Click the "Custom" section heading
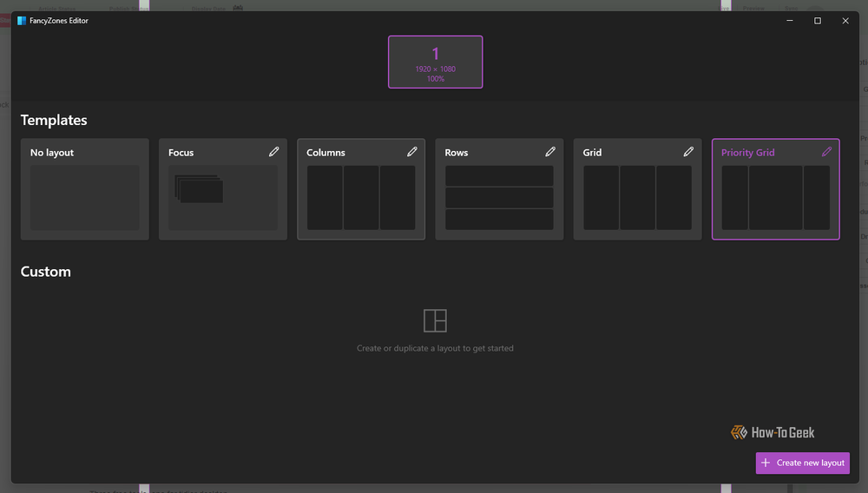The width and height of the screenshot is (868, 493). coord(45,272)
